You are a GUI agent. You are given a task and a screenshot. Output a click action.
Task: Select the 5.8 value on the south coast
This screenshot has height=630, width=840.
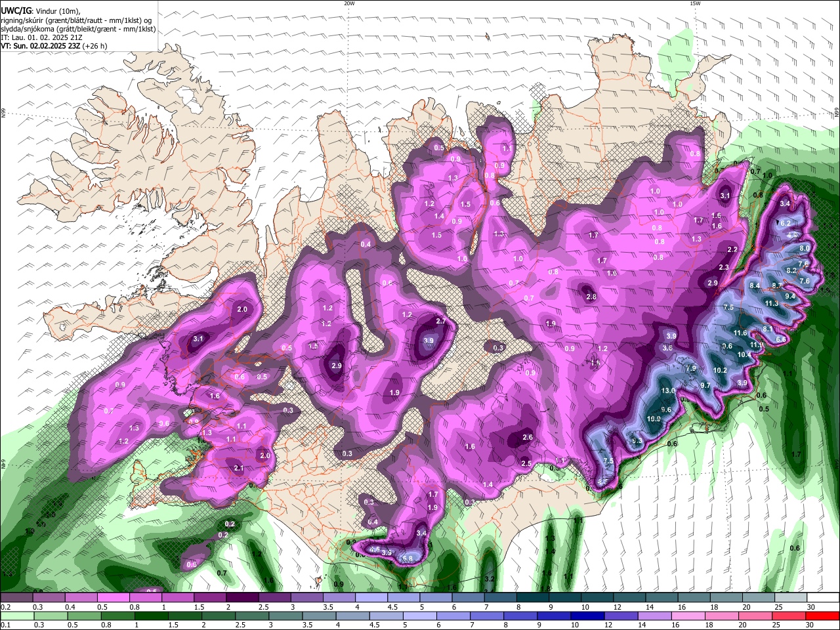coord(408,558)
